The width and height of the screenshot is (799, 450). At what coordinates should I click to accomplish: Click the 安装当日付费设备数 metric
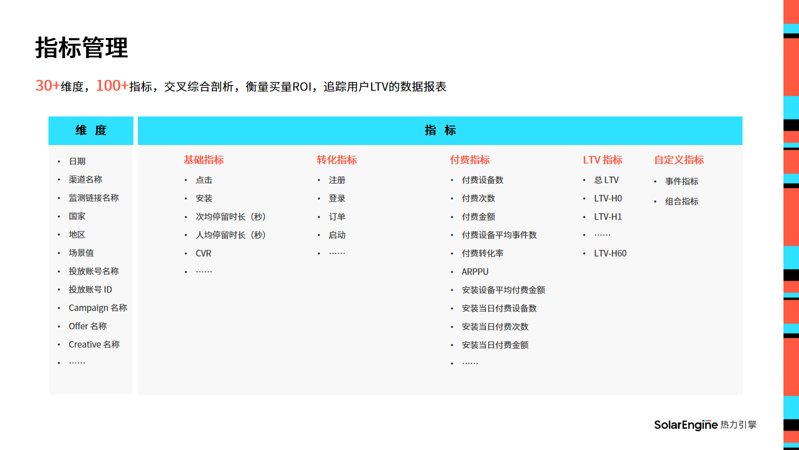click(x=499, y=308)
